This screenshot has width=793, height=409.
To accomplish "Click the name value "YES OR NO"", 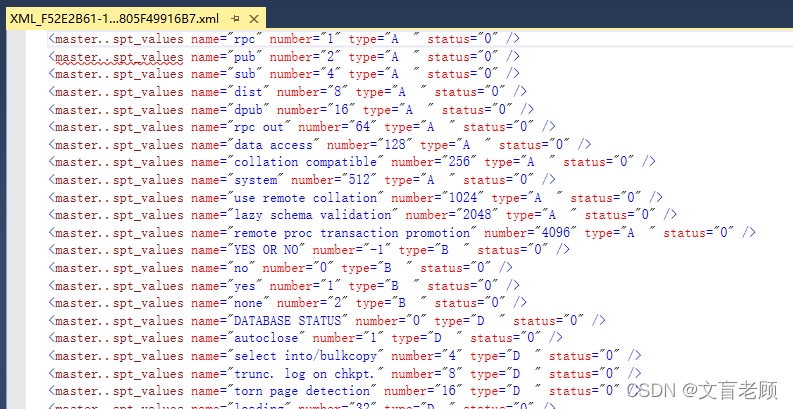I will [266, 250].
